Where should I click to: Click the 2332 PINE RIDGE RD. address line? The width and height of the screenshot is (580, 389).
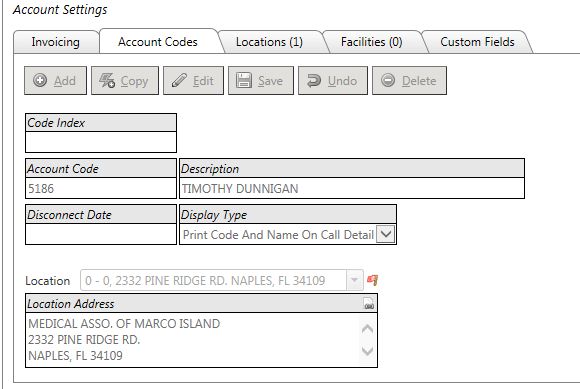pos(84,339)
